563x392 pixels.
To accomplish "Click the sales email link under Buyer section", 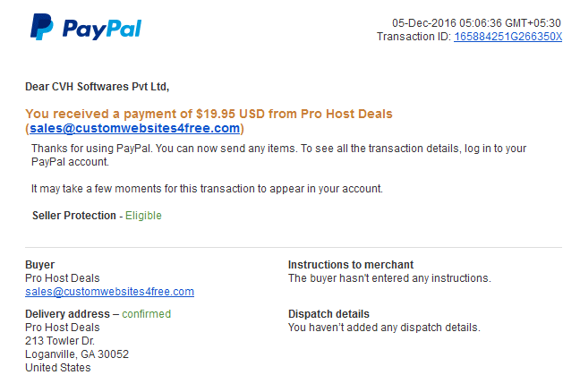I will pyautogui.click(x=109, y=292).
